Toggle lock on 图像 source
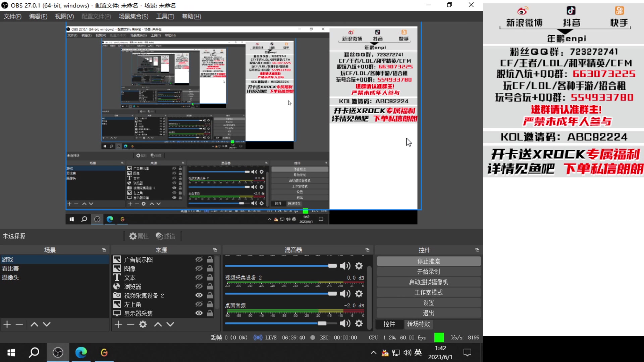 (210, 268)
